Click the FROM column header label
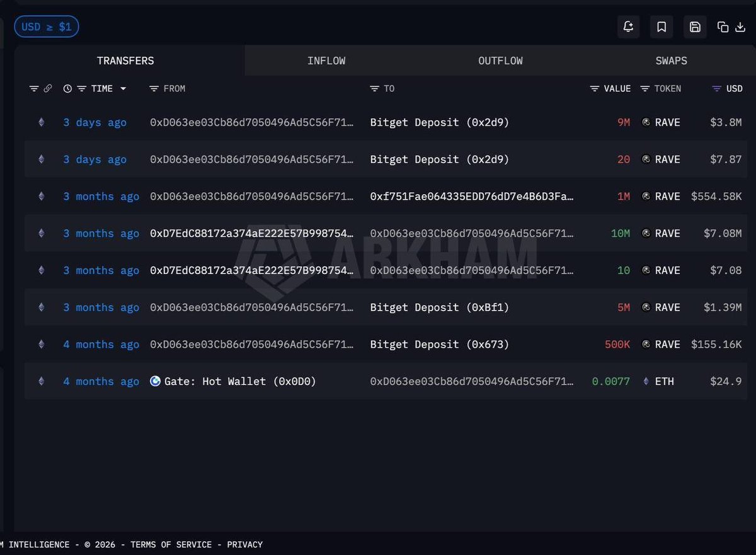The width and height of the screenshot is (756, 555). (175, 89)
